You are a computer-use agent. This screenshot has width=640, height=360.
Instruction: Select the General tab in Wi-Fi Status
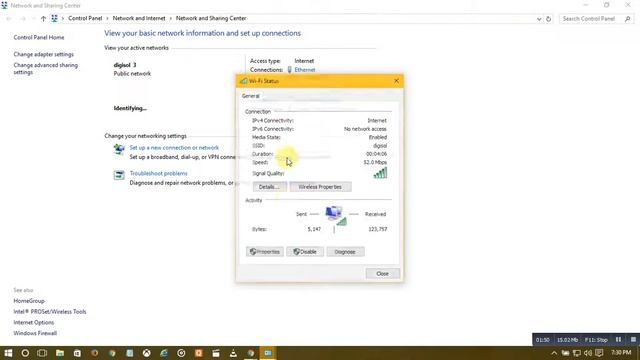tap(251, 96)
